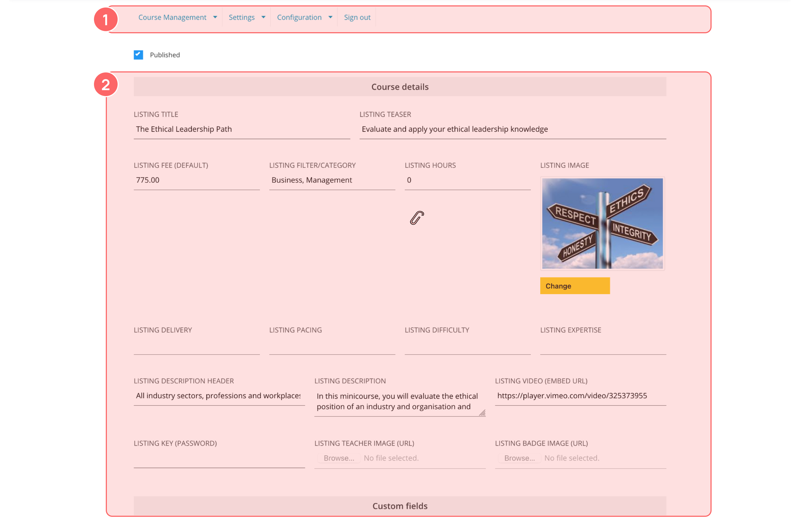Browse for a Listing Teacher Image file
This screenshot has width=812, height=527.
tap(339, 458)
